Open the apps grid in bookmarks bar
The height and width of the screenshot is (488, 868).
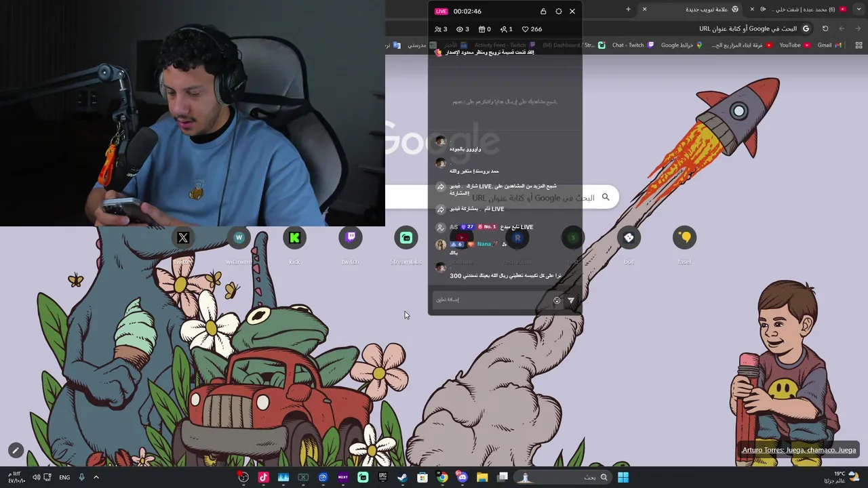coord(859,45)
